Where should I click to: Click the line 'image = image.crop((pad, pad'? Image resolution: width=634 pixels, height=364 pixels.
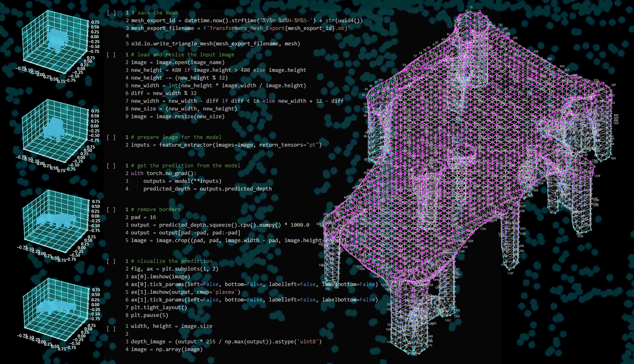tap(236, 240)
